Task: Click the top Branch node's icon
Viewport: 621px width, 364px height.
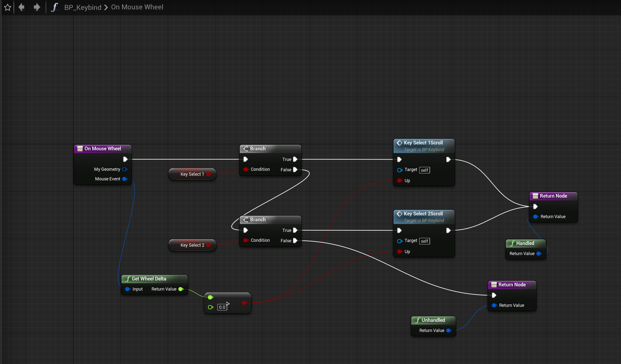Action: pyautogui.click(x=246, y=149)
